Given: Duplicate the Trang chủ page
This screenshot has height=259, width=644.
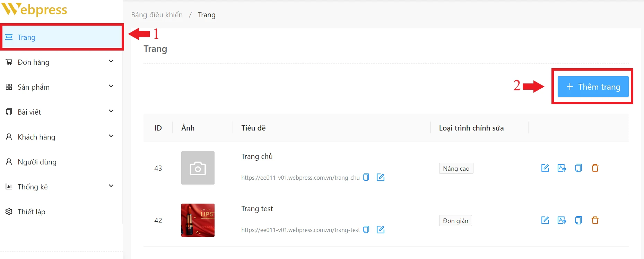Looking at the screenshot, I should [x=578, y=168].
